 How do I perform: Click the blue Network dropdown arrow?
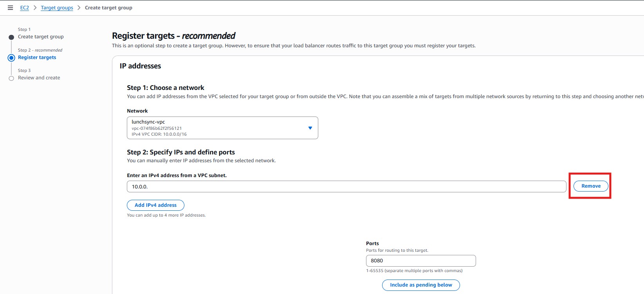click(x=310, y=128)
